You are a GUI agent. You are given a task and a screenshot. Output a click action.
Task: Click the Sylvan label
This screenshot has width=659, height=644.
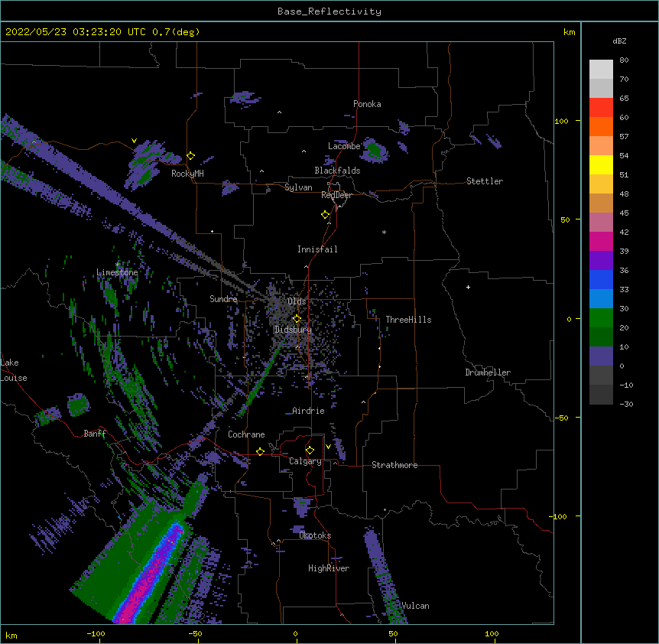[x=298, y=187]
